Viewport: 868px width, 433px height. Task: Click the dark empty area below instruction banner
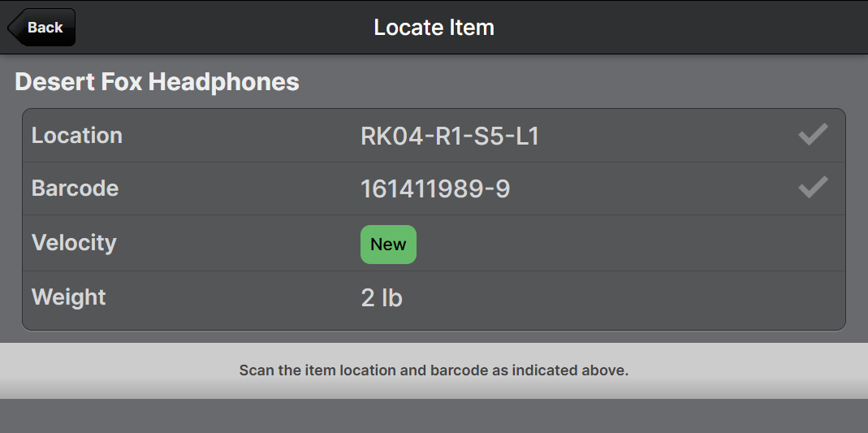coord(434,416)
